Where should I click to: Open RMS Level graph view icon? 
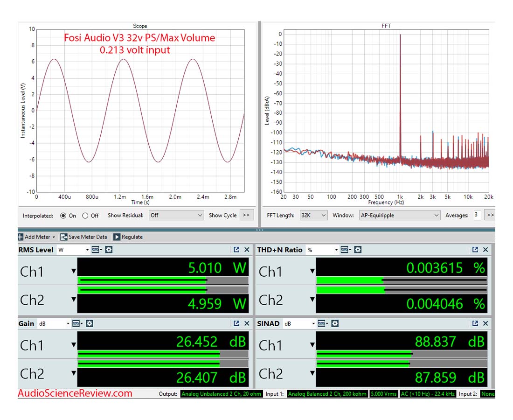coord(97,250)
